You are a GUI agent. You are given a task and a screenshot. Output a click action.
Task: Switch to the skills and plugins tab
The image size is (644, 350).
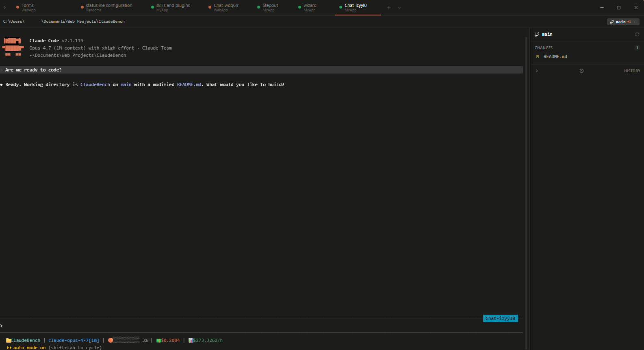(x=170, y=7)
